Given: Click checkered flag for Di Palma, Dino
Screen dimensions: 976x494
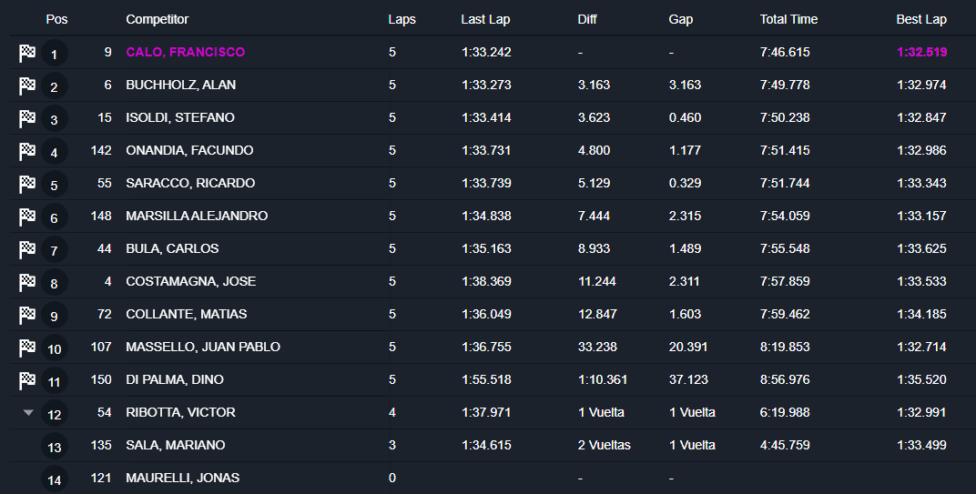Looking at the screenshot, I should 27,380.
